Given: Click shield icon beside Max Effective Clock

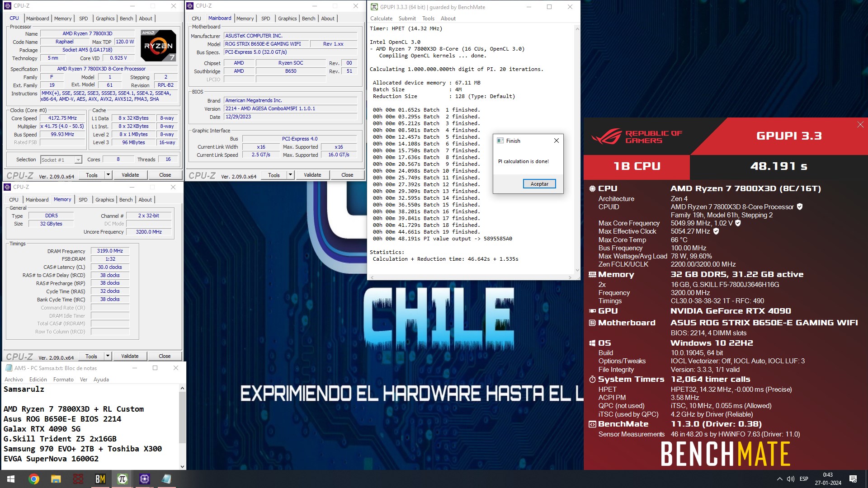Looking at the screenshot, I should (x=716, y=231).
